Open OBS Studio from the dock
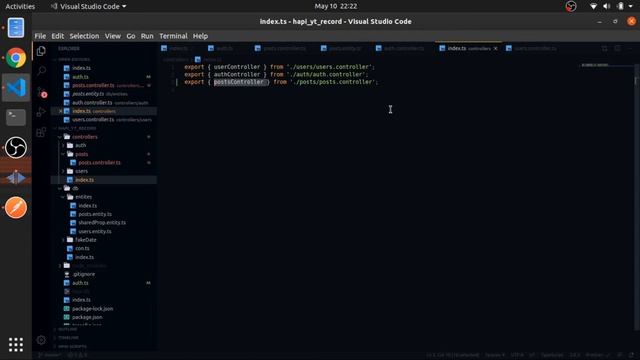Image resolution: width=640 pixels, height=360 pixels. [x=16, y=147]
